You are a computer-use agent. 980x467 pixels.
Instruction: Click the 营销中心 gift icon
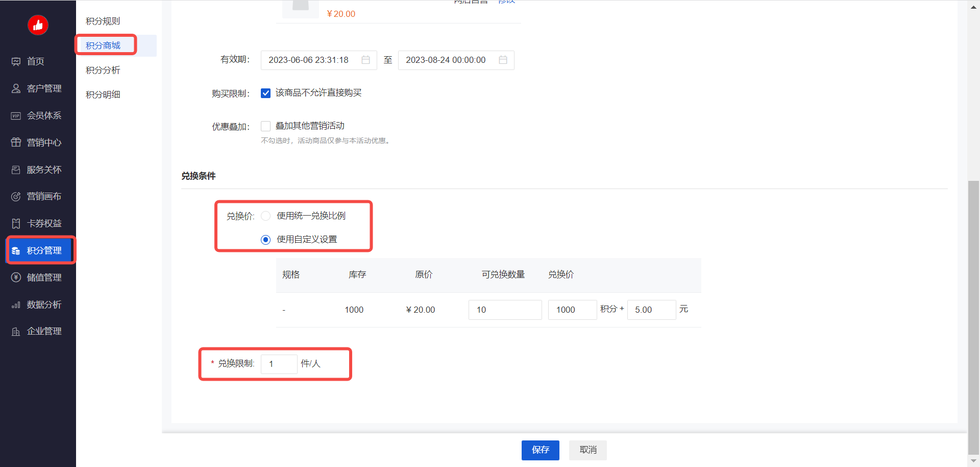(16, 143)
